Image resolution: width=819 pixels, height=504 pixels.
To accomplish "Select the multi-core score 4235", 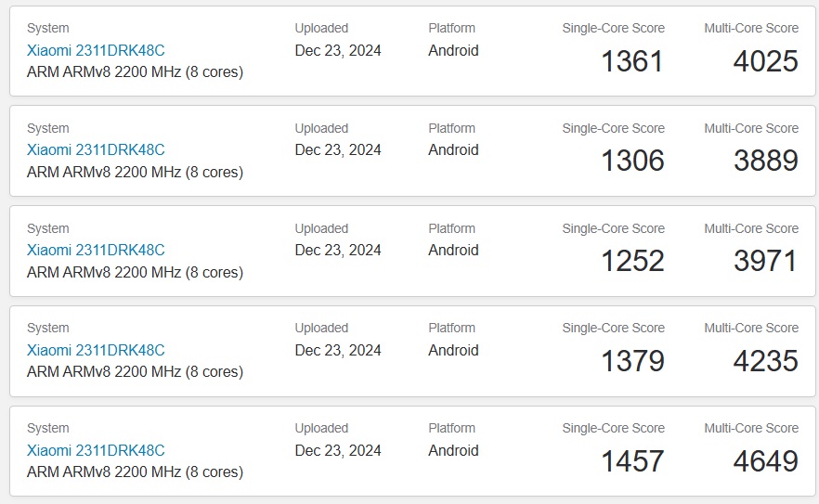I will [766, 361].
